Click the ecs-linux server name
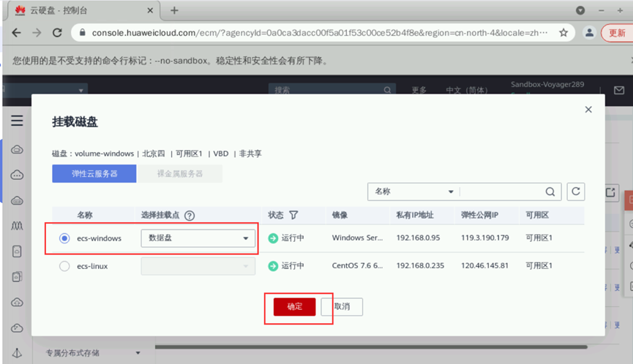The height and width of the screenshot is (364, 633). pos(92,266)
